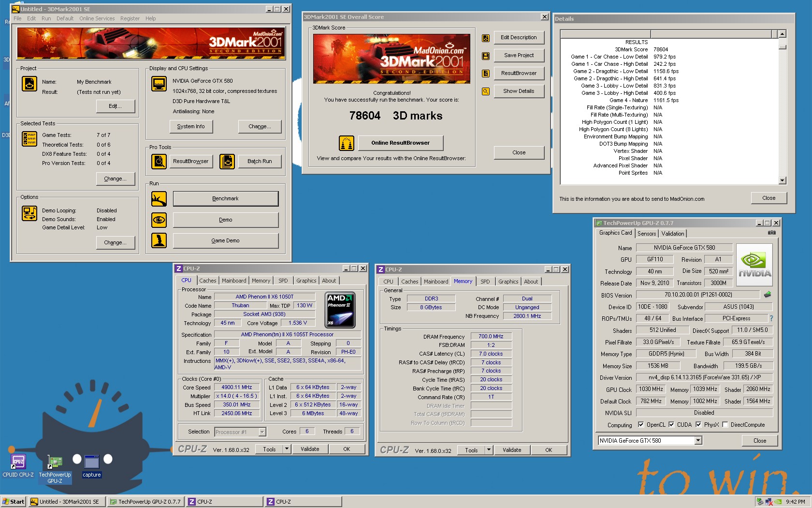The height and width of the screenshot is (508, 812).
Task: Click the Online ResultBrowser button
Action: [400, 143]
